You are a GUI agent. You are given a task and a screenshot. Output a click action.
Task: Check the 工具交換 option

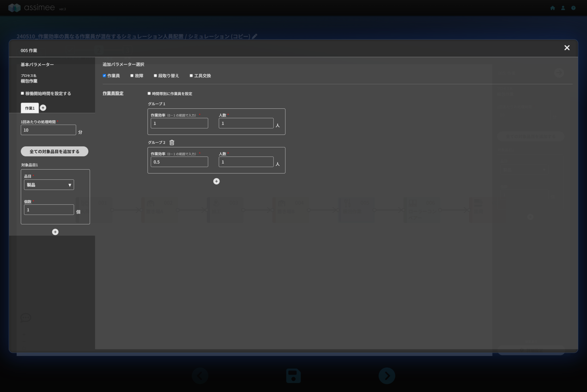[191, 76]
